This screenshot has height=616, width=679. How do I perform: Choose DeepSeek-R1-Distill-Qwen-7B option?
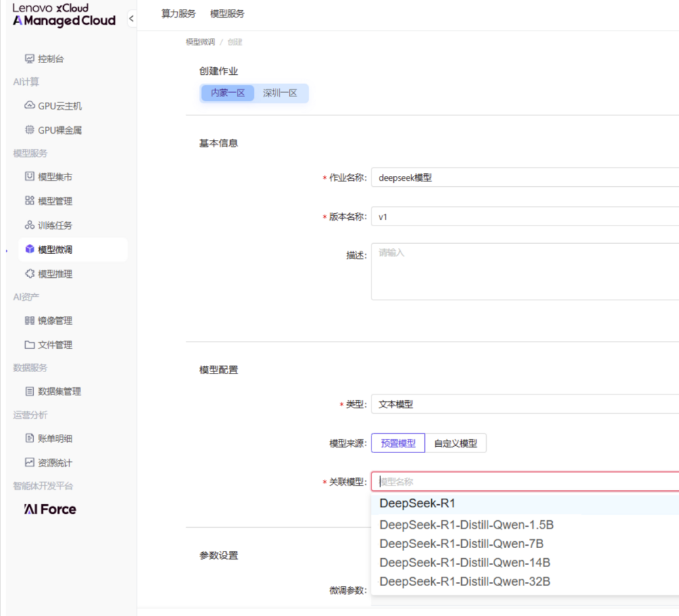(x=525, y=543)
